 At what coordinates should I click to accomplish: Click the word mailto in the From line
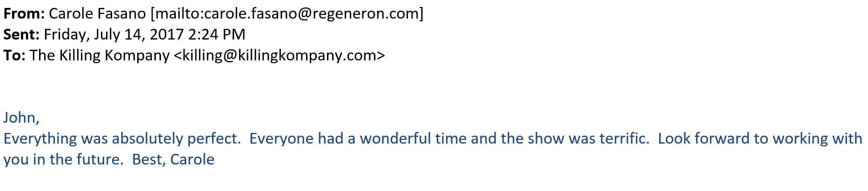(176, 14)
